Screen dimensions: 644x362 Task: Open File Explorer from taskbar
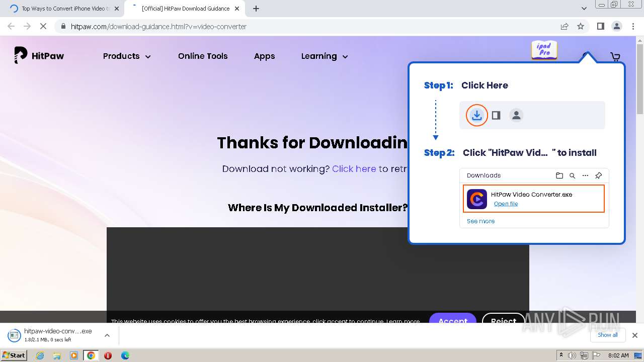(57, 355)
